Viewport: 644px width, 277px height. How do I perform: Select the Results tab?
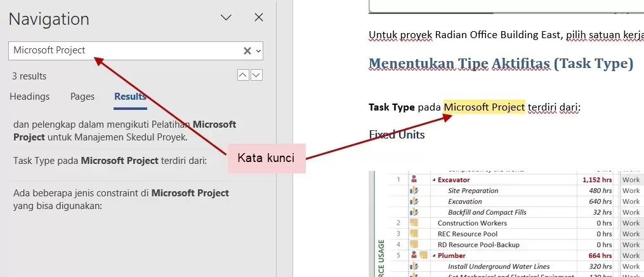click(x=130, y=97)
